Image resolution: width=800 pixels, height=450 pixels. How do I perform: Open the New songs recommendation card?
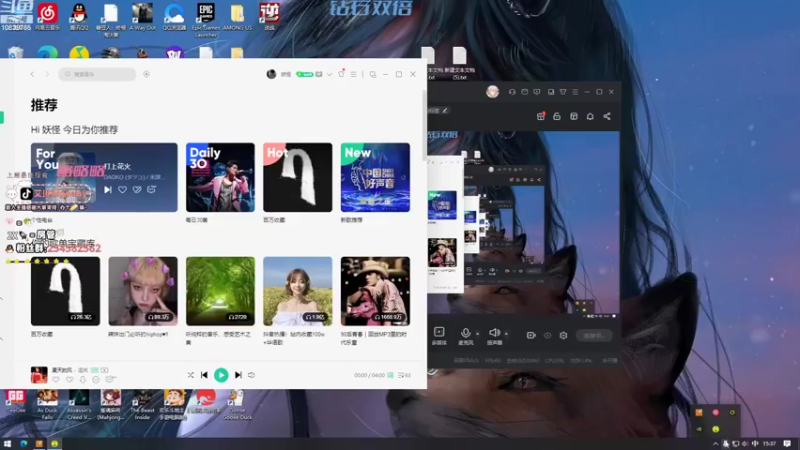click(x=376, y=178)
